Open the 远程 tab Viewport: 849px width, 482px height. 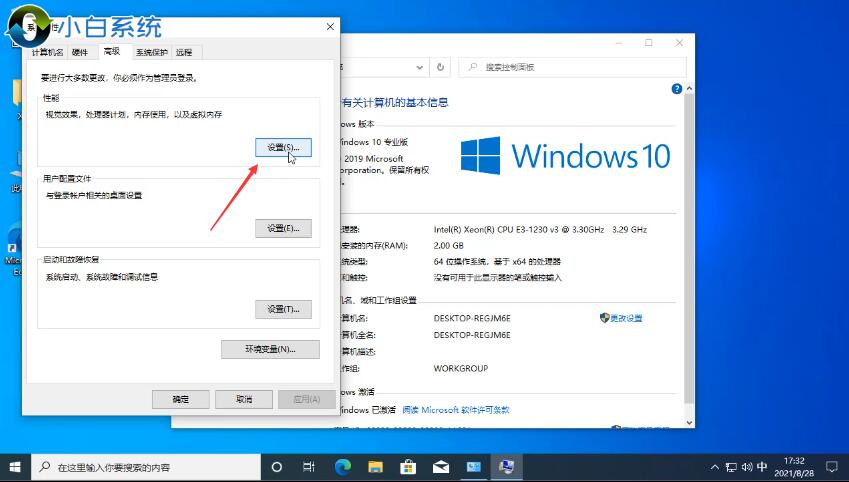click(184, 52)
